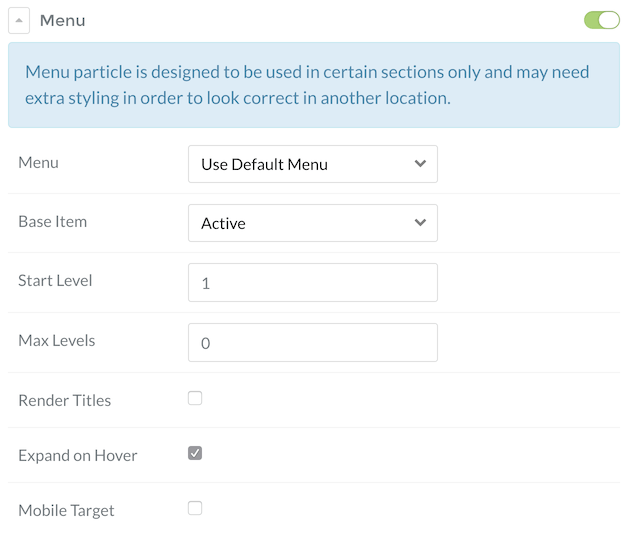Viewport: 629px width, 538px height.
Task: Click the Render Titles label
Action: tap(65, 400)
